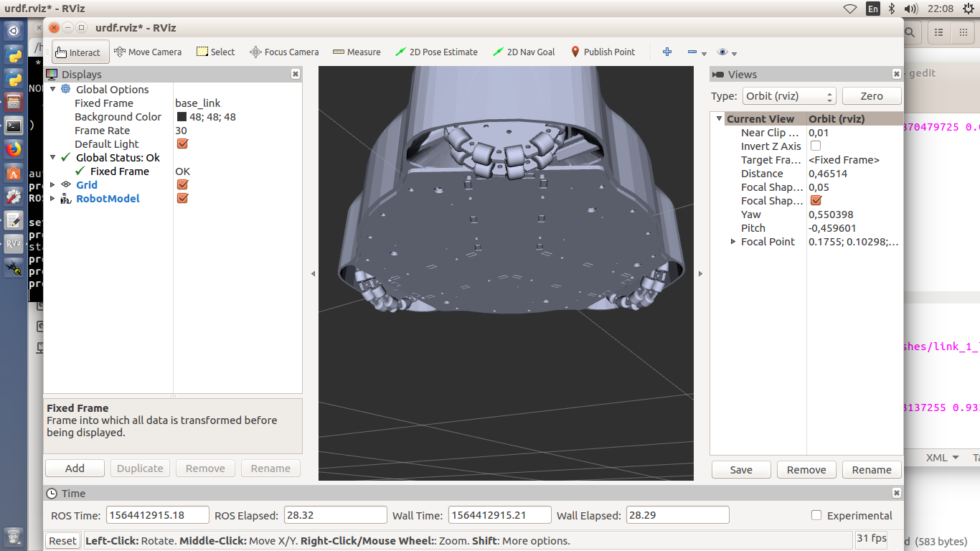Image resolution: width=980 pixels, height=551 pixels.
Task: Activate the Focus Camera tool
Action: click(x=284, y=52)
